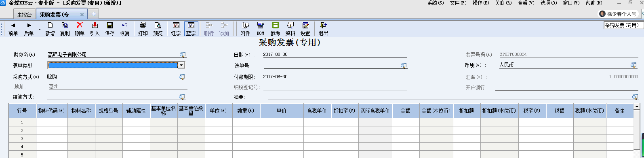Open the BOM toolbar icon

(260, 29)
